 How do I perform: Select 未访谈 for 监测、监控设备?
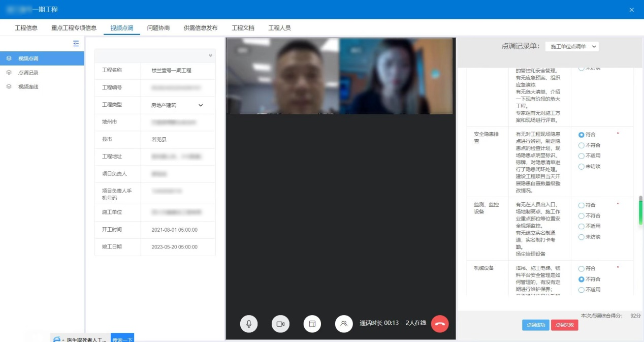tap(582, 237)
